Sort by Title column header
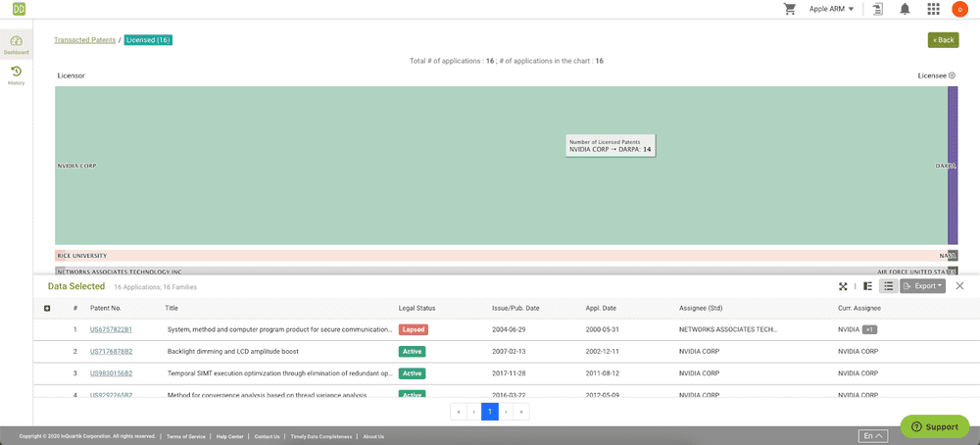 pos(171,308)
